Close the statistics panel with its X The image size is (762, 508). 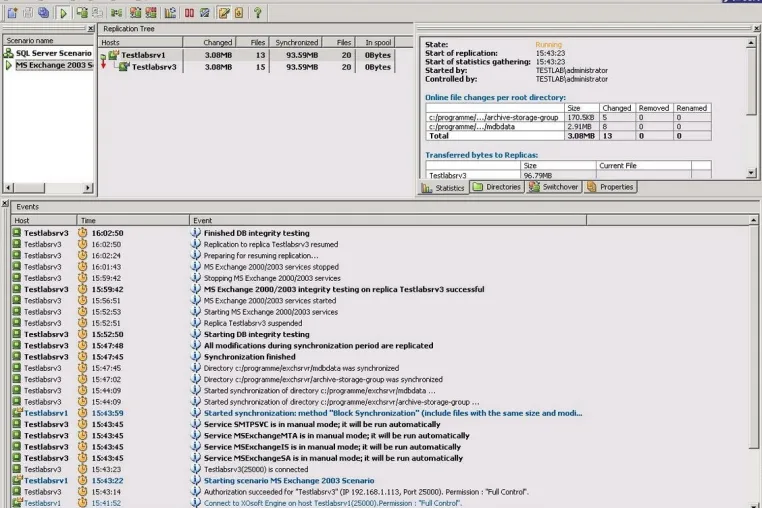[757, 29]
